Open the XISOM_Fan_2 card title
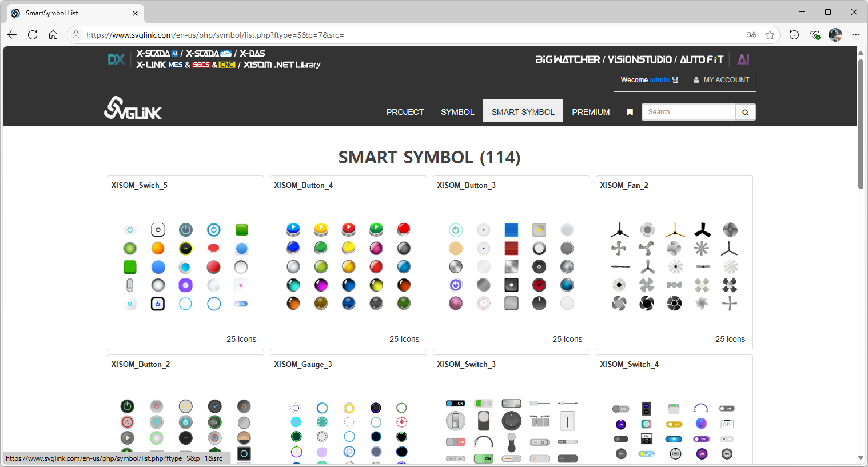The height and width of the screenshot is (467, 868). point(624,185)
